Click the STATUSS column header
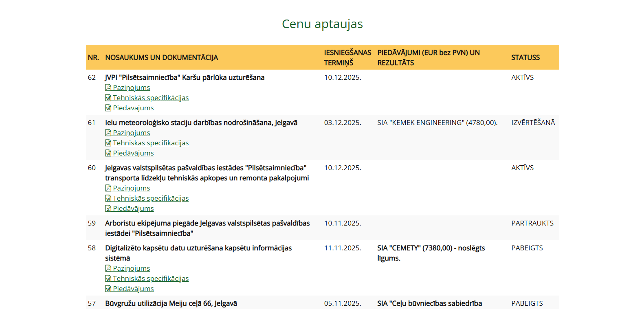 point(525,57)
